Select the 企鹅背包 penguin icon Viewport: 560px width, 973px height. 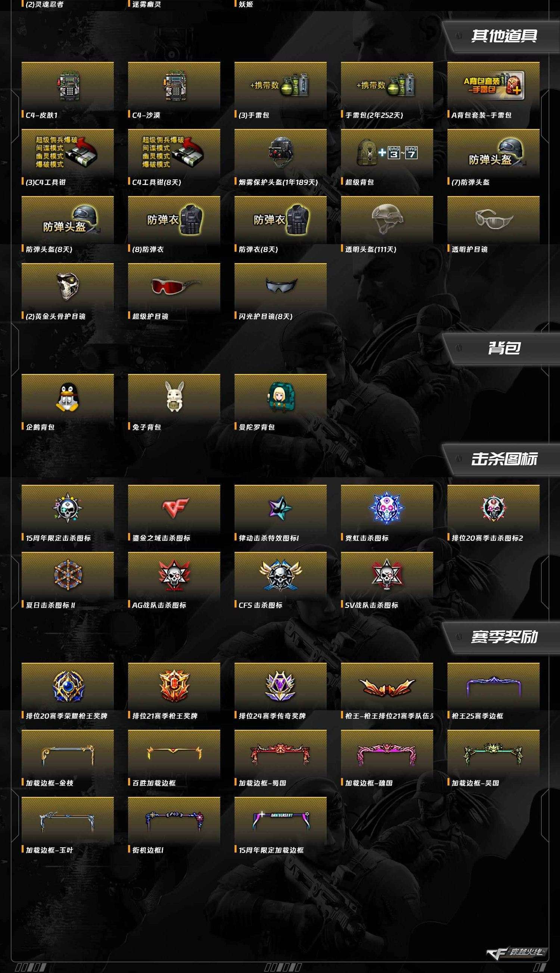[68, 397]
